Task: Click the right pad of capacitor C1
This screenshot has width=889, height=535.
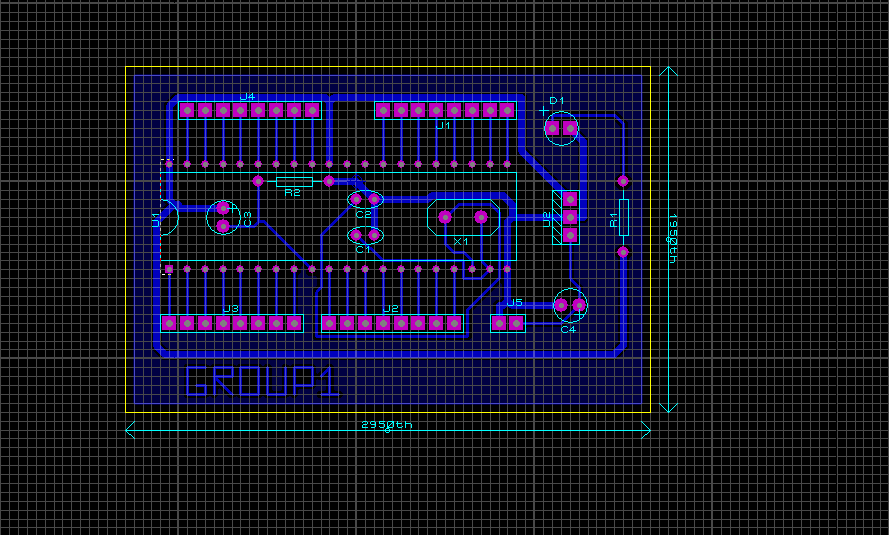Action: point(374,235)
